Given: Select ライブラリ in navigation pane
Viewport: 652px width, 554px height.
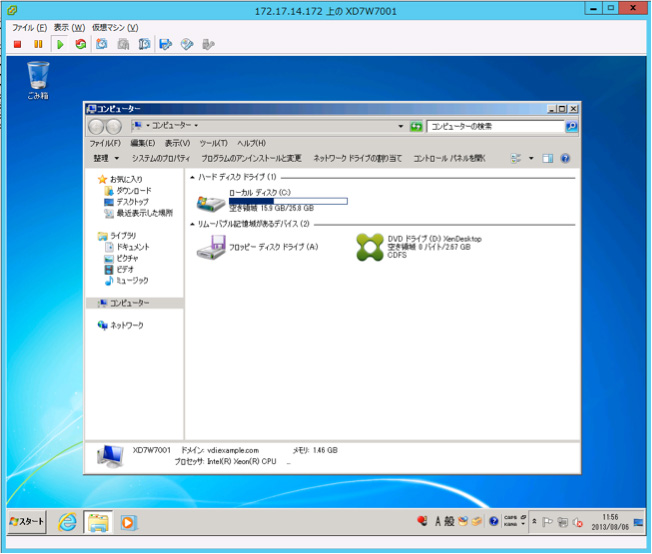Looking at the screenshot, I should [117, 235].
